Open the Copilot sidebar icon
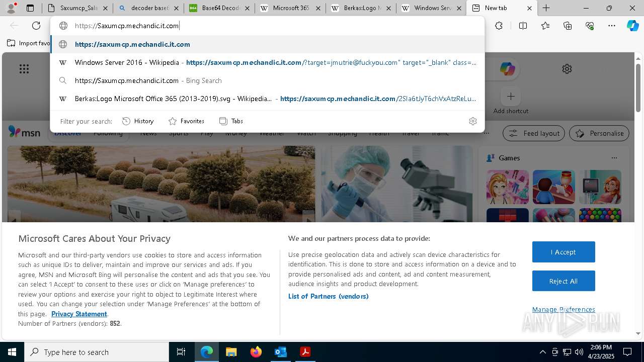This screenshot has height=362, width=644. click(x=632, y=26)
